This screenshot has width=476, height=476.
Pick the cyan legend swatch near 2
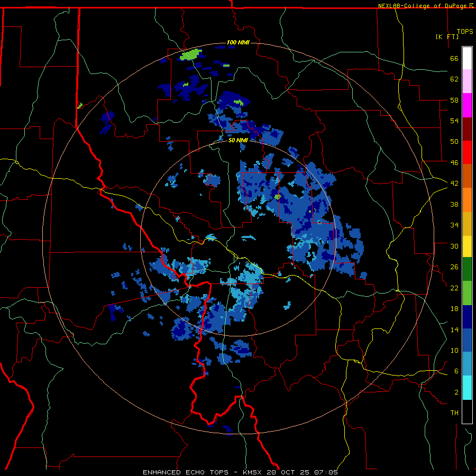click(467, 388)
